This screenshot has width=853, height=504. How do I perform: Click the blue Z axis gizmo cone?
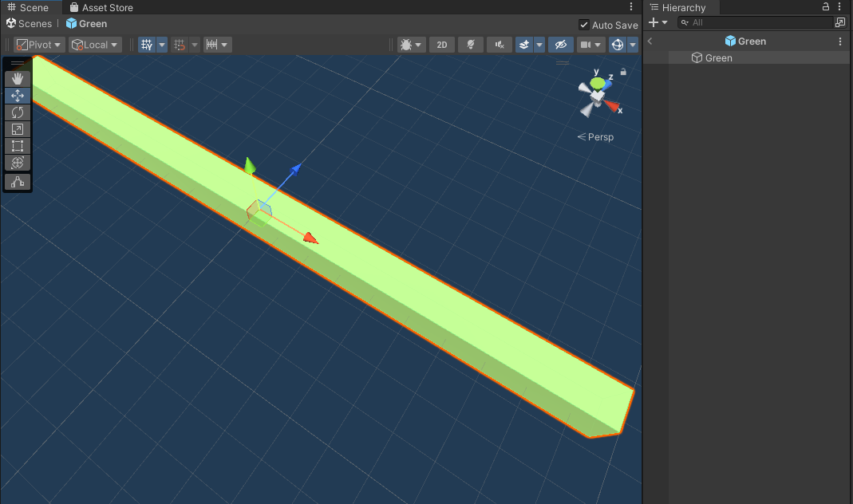pyautogui.click(x=606, y=85)
